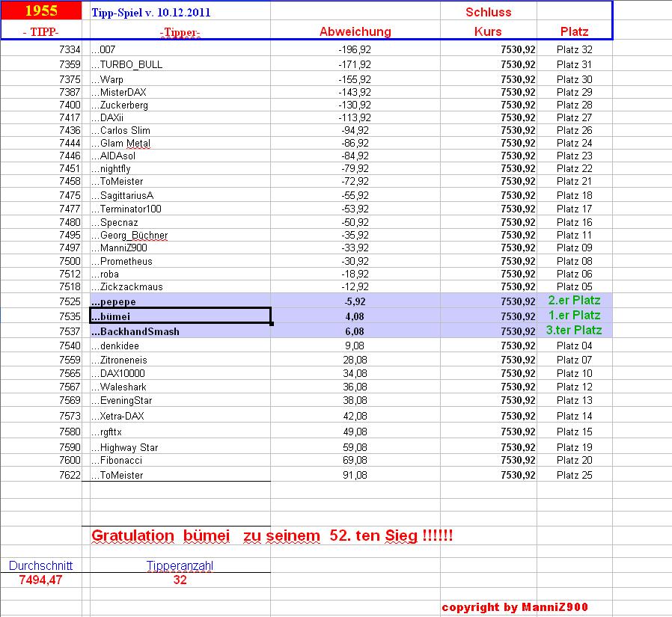Select the ...TURBO_BULL name cell

180,64
